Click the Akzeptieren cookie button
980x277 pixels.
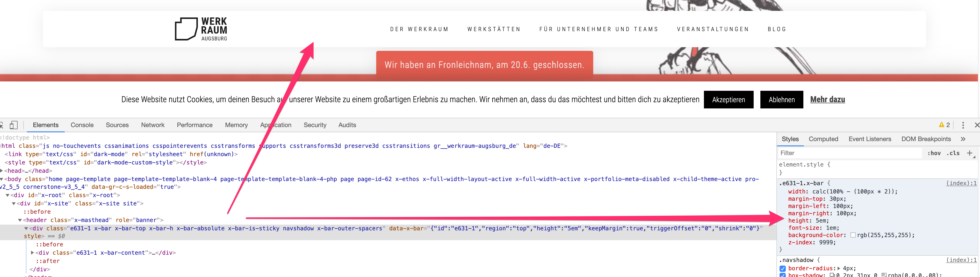pyautogui.click(x=728, y=99)
